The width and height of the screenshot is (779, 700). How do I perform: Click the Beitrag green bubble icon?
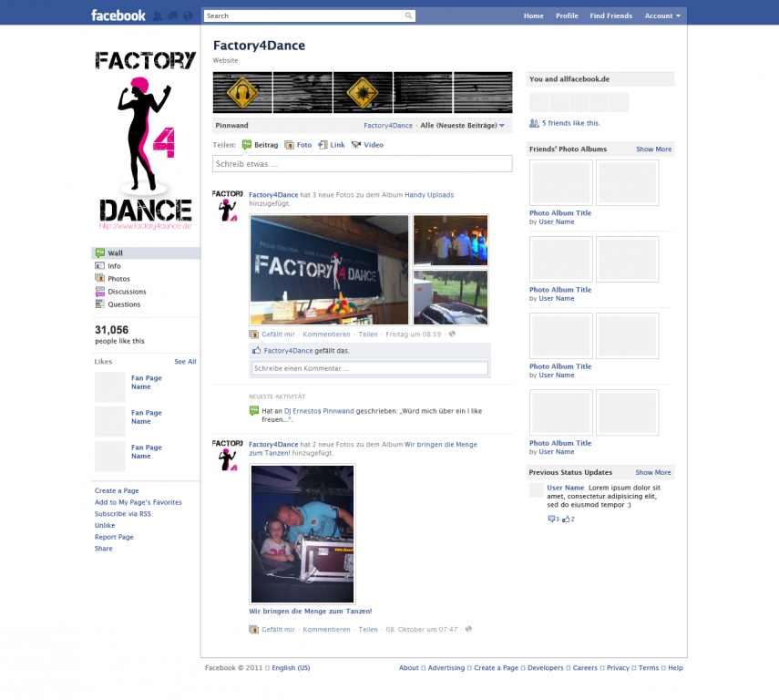[x=246, y=145]
